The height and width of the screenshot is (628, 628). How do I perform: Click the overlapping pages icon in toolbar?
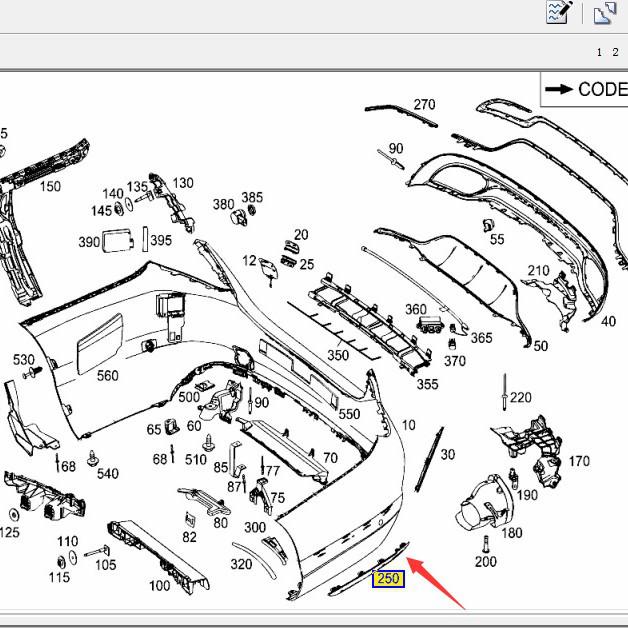point(605,12)
